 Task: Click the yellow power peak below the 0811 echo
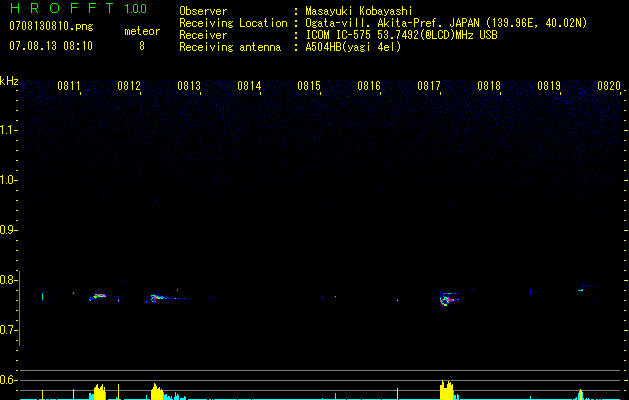99,392
